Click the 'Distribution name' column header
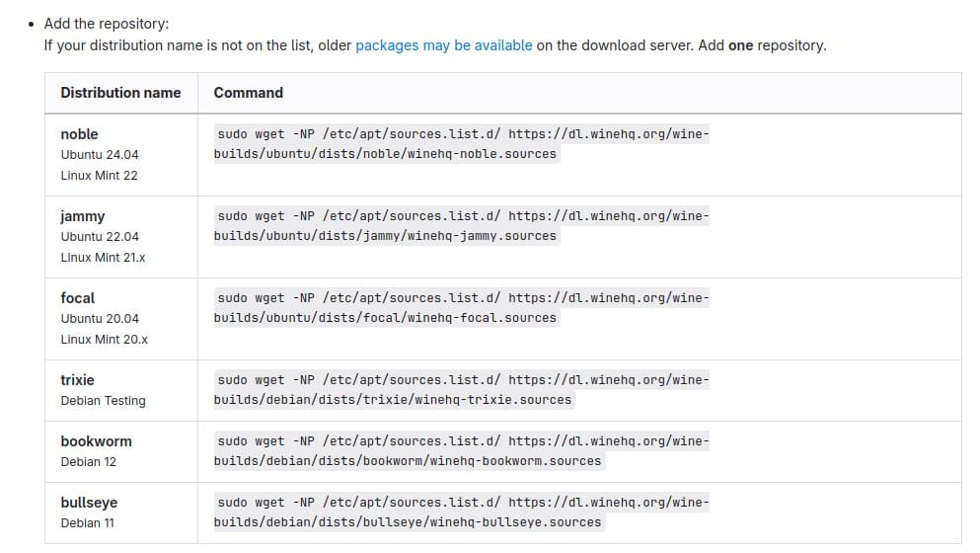Screen dimensions: 980x553 click(120, 93)
